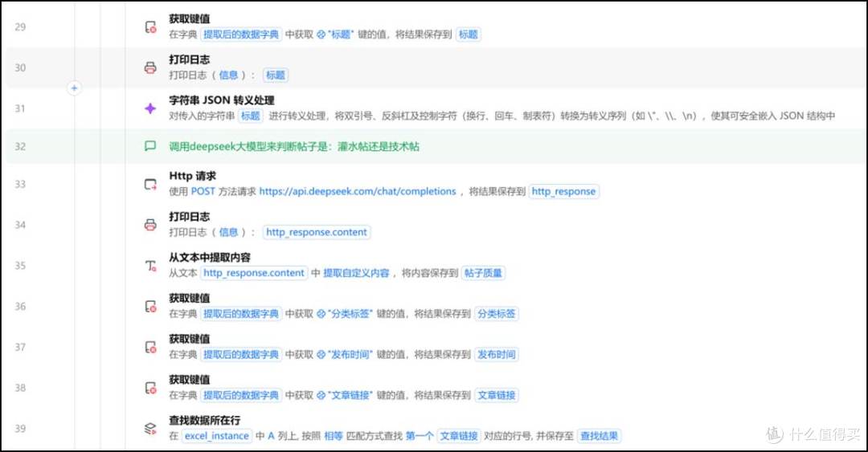Click the 文章链接 result variable in row 38
This screenshot has width=868, height=452.
pyautogui.click(x=497, y=396)
